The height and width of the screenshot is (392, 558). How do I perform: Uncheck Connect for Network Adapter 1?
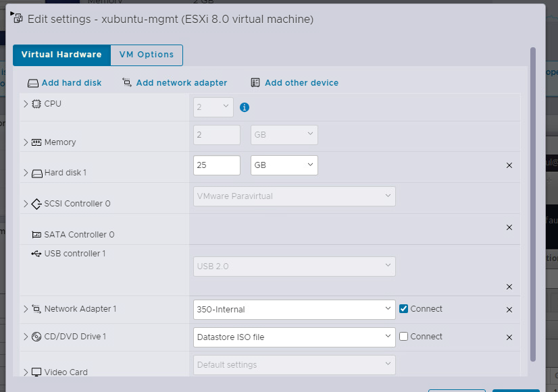[404, 309]
